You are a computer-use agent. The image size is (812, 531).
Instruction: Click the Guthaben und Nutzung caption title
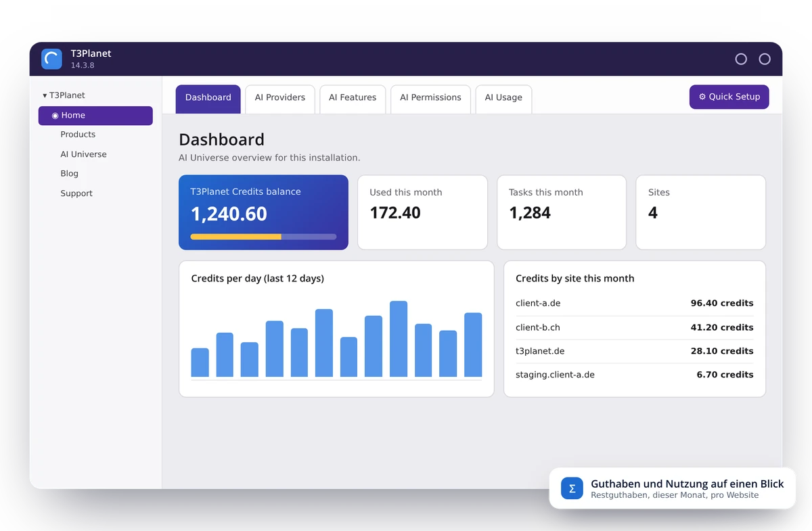(x=687, y=484)
